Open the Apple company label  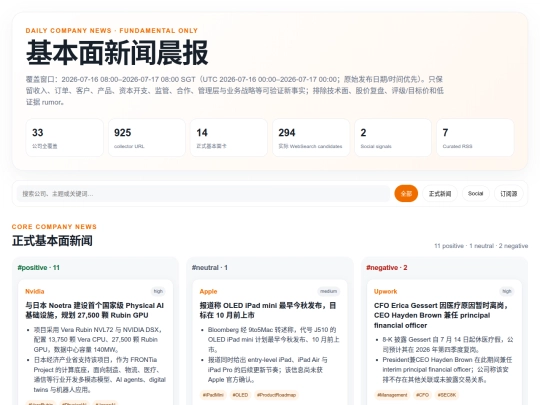208,291
